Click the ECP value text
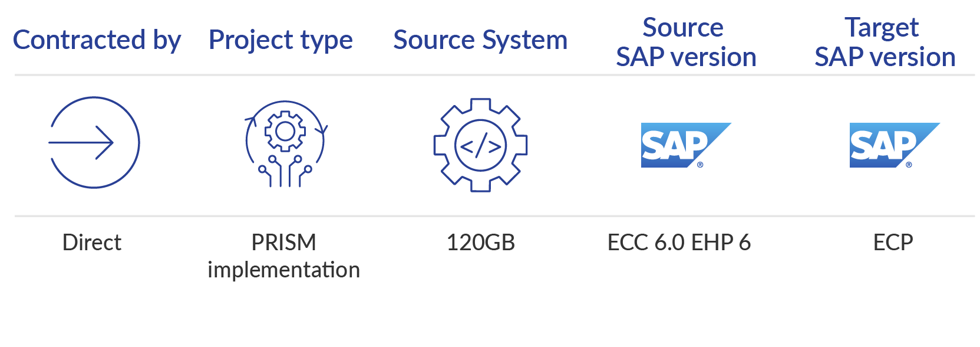980x347 pixels. tap(893, 243)
